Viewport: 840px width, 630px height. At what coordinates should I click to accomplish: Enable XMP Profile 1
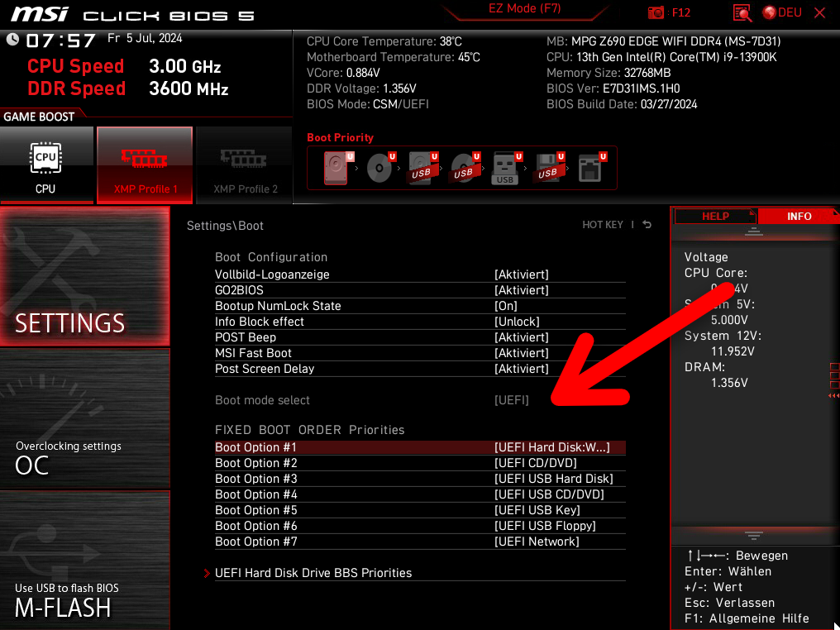coord(145,165)
